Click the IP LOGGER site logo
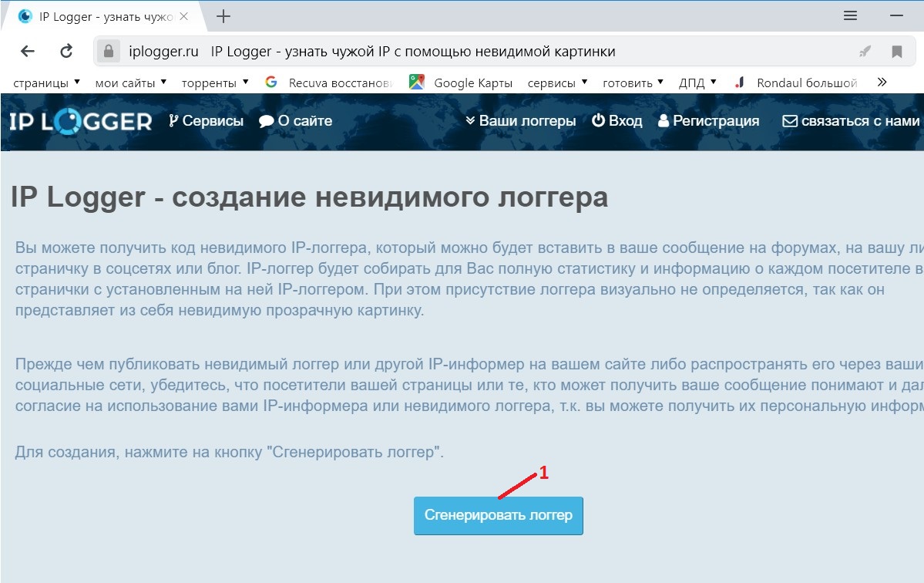 point(81,121)
